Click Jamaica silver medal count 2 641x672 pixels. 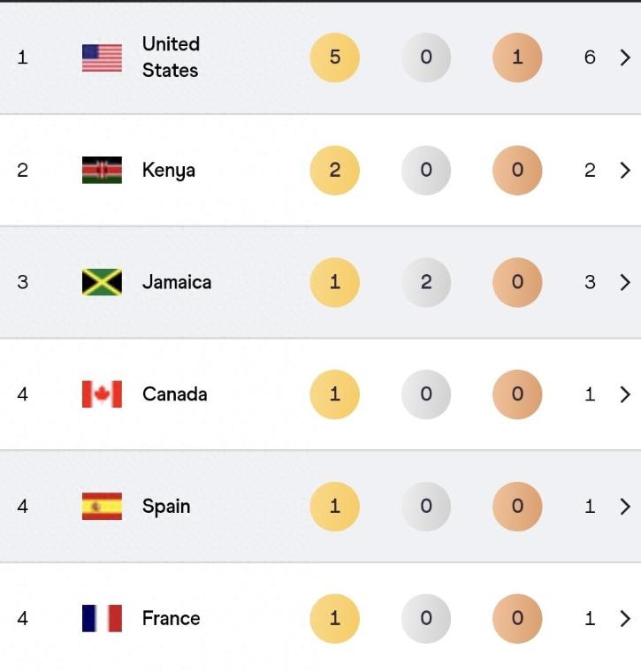[x=426, y=282]
